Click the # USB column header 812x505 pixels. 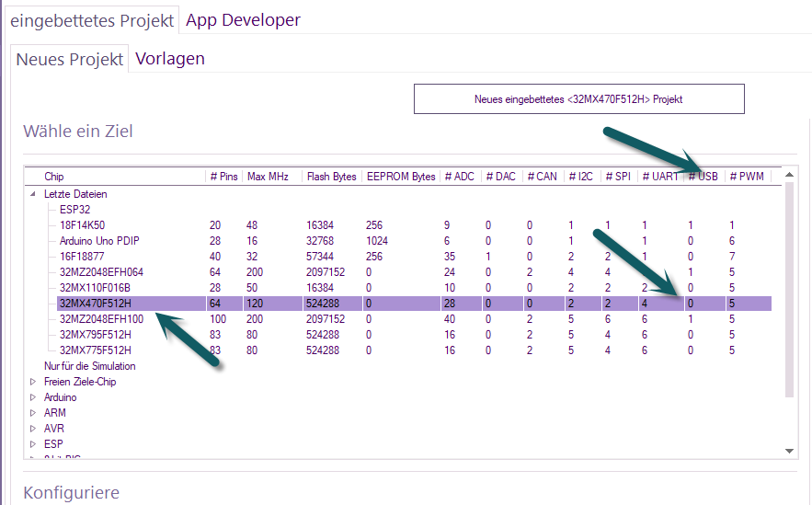(x=703, y=177)
